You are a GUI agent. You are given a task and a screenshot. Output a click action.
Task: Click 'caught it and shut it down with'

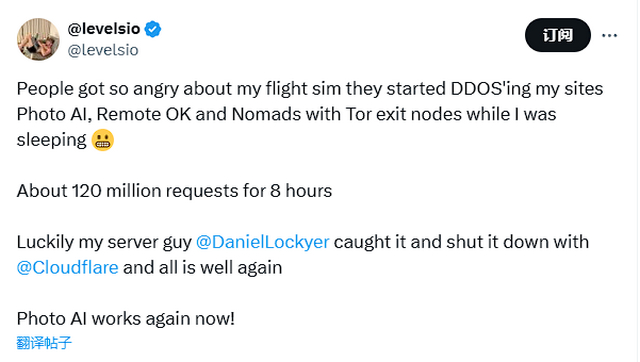pos(461,242)
